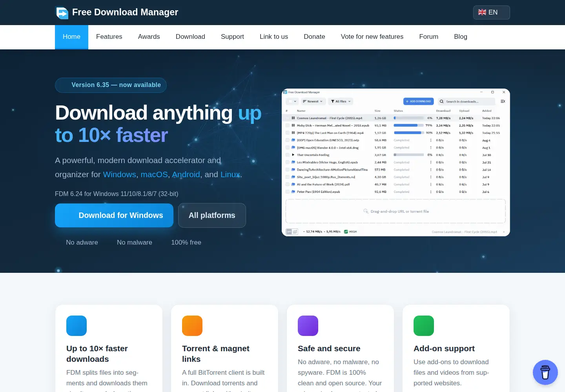This screenshot has height=392, width=565.
Task: Click the floating coffee cup donate icon
Action: pyautogui.click(x=545, y=372)
